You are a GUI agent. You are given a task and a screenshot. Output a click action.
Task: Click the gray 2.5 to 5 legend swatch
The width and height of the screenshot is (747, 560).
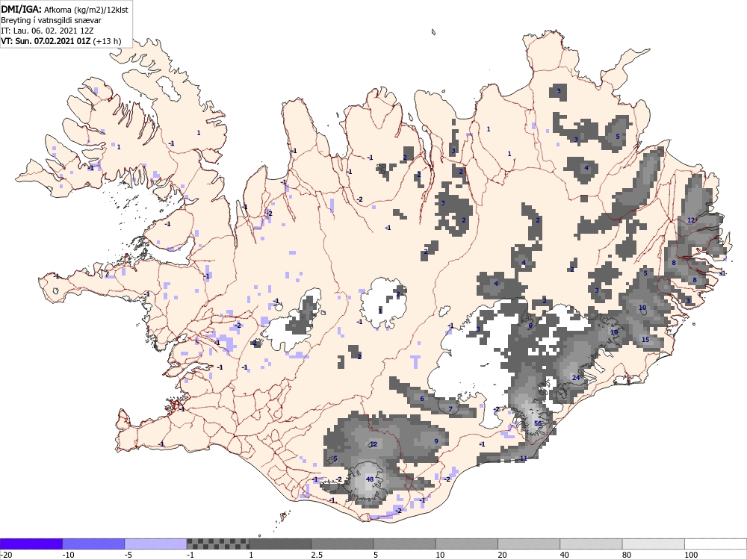(x=342, y=544)
